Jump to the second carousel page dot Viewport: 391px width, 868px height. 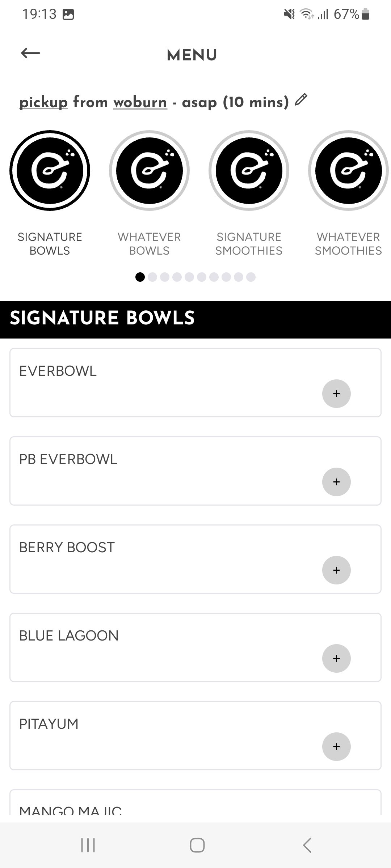152,277
